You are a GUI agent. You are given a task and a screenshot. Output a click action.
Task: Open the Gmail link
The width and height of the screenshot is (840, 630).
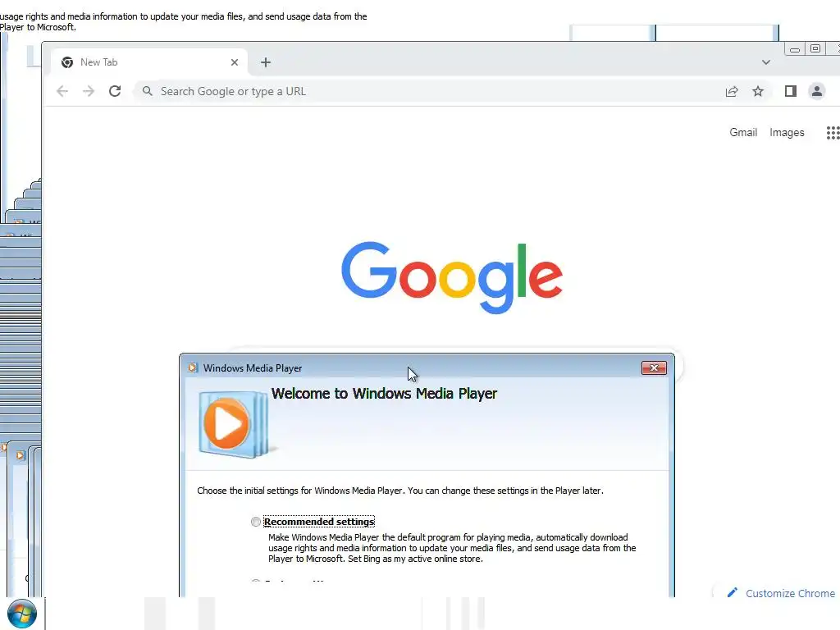coord(743,132)
